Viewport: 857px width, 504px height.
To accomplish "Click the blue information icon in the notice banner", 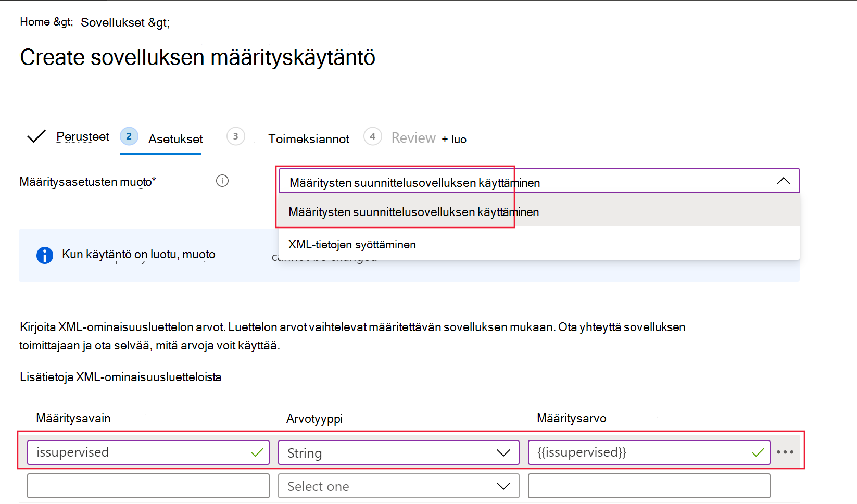I will pos(45,255).
